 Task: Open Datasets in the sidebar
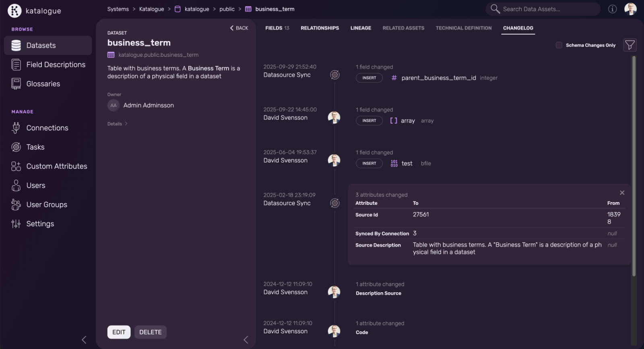pyautogui.click(x=48, y=45)
